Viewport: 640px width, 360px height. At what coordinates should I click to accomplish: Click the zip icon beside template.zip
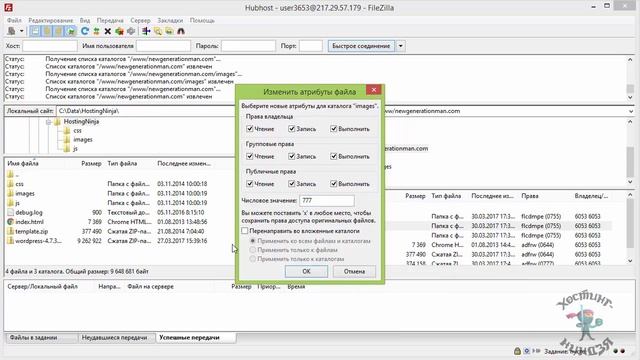11,231
